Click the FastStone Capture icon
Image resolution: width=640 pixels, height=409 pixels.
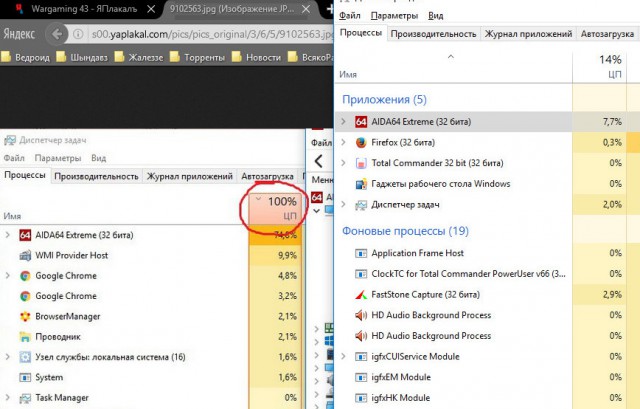tap(361, 295)
